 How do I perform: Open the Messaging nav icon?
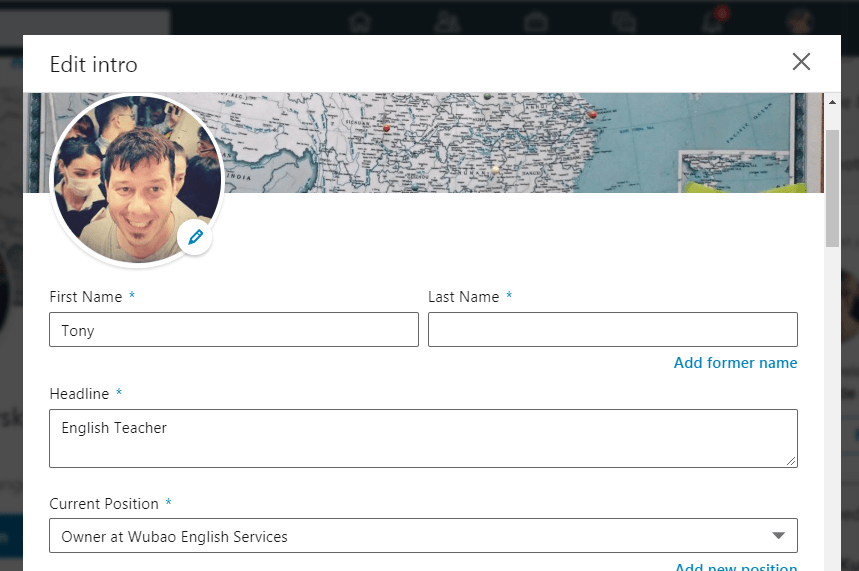point(623,22)
